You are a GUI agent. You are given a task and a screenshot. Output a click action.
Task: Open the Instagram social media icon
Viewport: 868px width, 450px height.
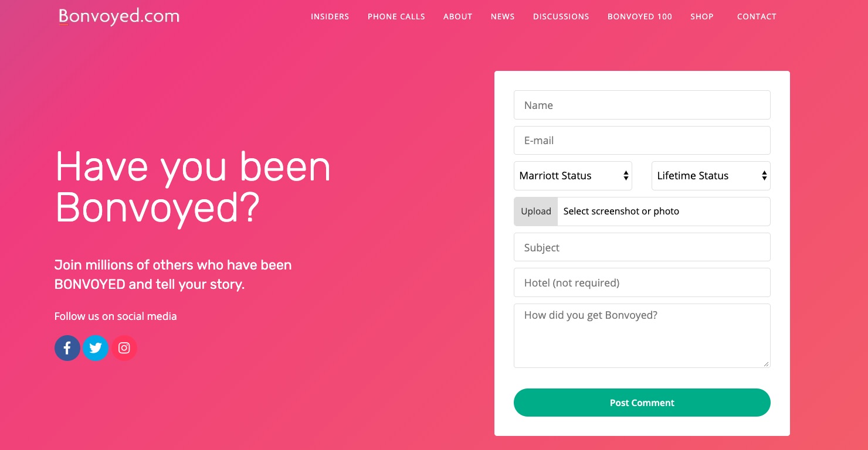124,348
